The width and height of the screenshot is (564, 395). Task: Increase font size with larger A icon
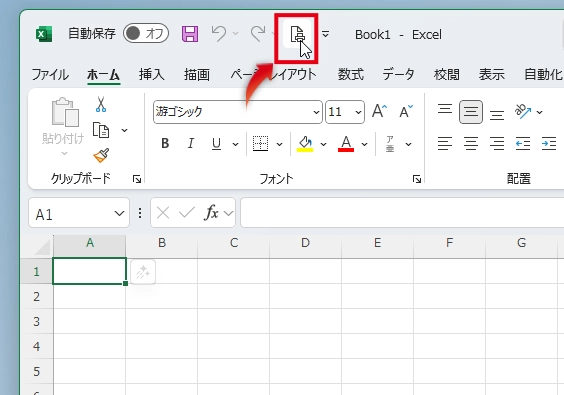click(x=379, y=112)
